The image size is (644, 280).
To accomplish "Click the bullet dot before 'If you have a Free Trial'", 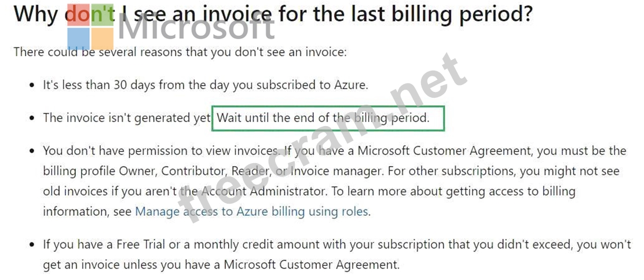I will tap(32, 245).
